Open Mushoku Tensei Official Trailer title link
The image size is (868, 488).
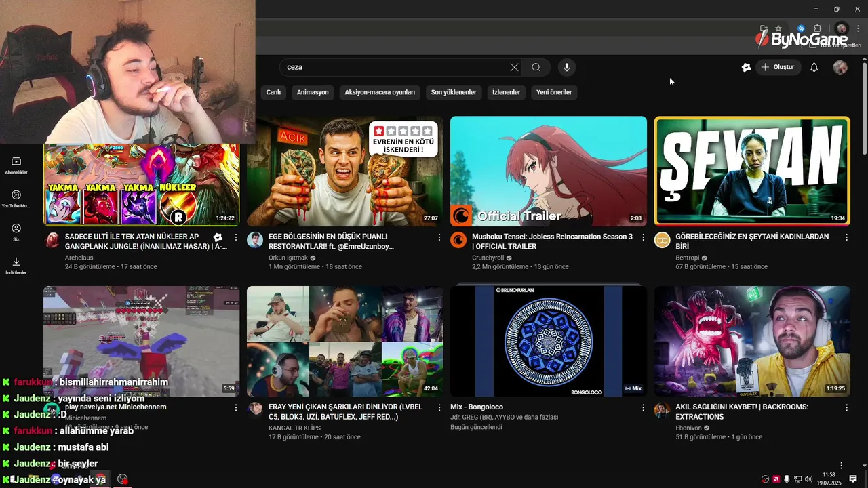[x=552, y=241]
